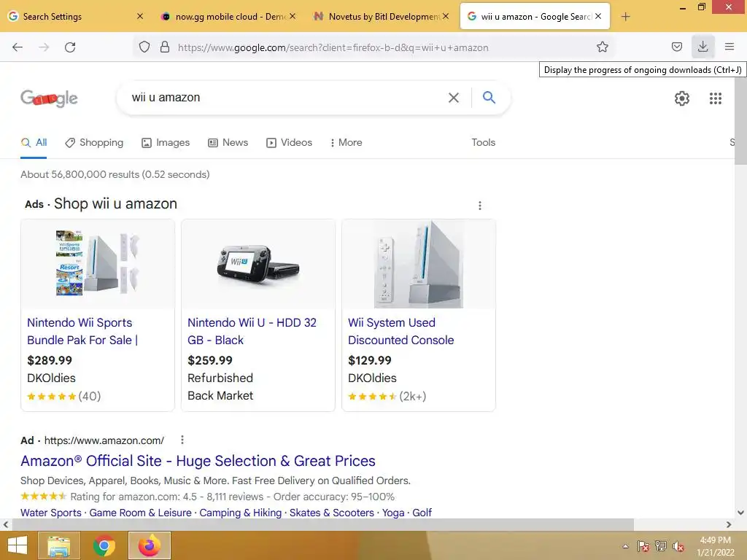The image size is (747, 560).
Task: Reload the current page
Action: click(x=70, y=47)
